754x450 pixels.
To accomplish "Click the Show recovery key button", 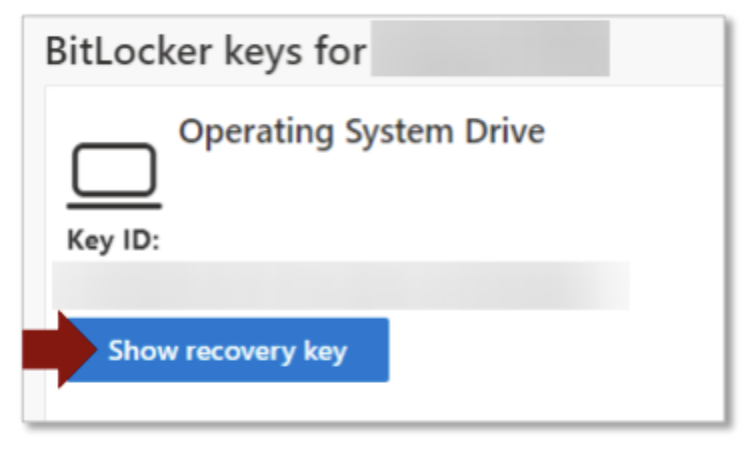I will click(x=227, y=351).
